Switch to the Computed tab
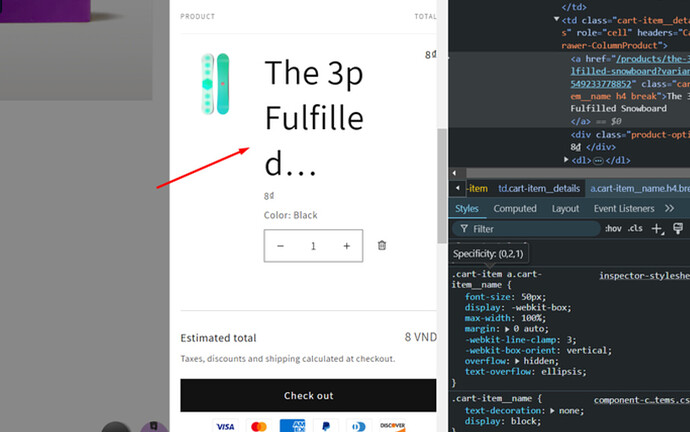 [515, 209]
